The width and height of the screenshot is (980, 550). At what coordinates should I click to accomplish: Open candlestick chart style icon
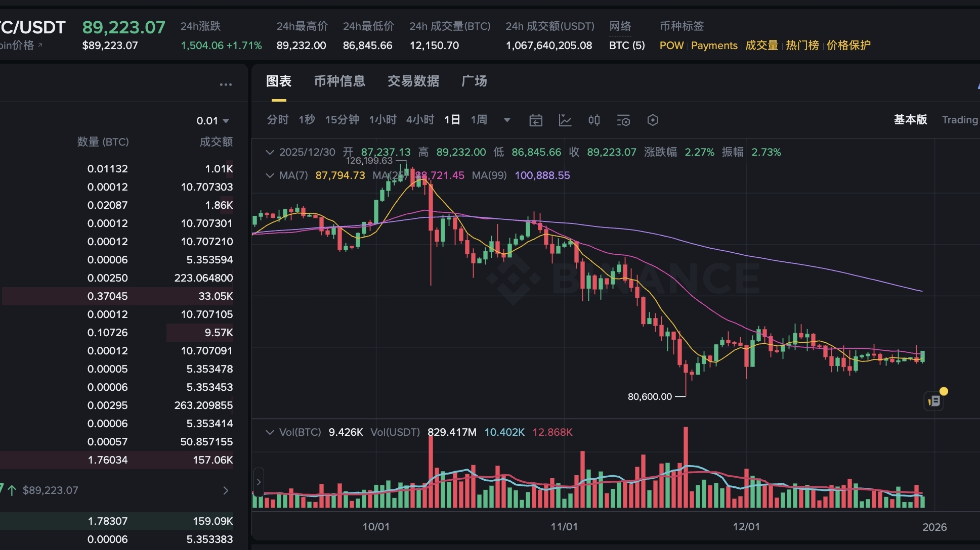[594, 120]
